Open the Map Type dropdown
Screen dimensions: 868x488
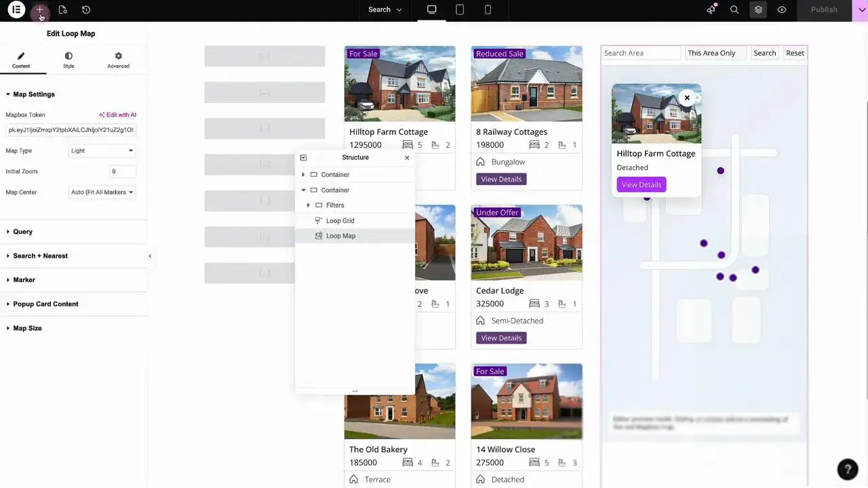(x=102, y=151)
